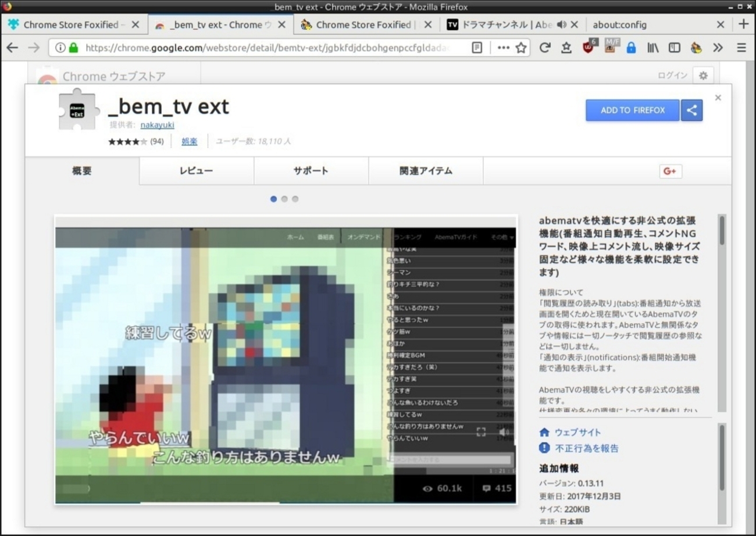
Task: Click the blue share button
Action: pyautogui.click(x=691, y=110)
